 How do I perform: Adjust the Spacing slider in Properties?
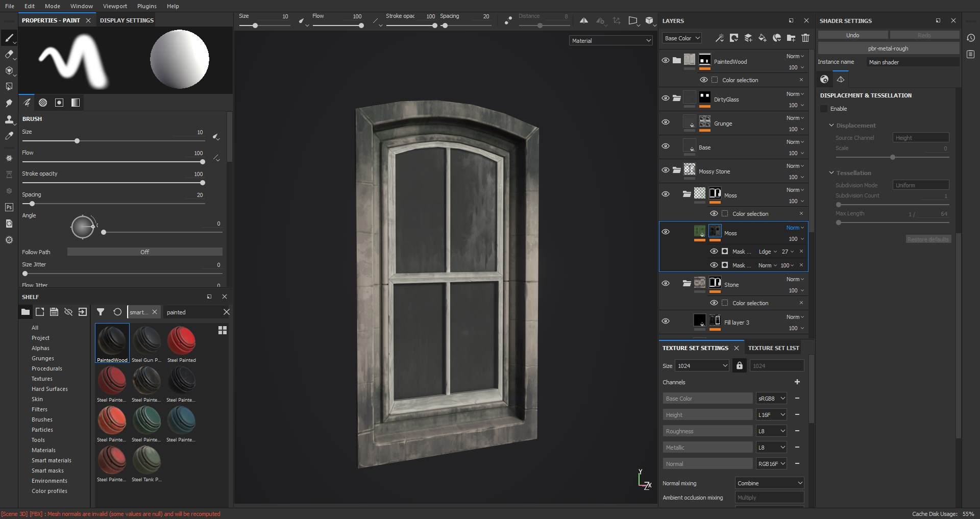point(113,204)
